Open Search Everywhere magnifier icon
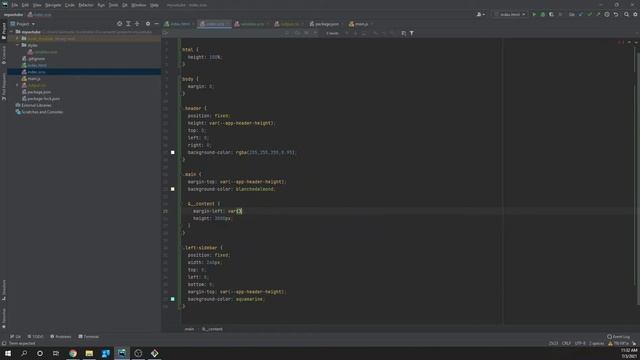Screen dimensions: 640x360 coord(626,14)
